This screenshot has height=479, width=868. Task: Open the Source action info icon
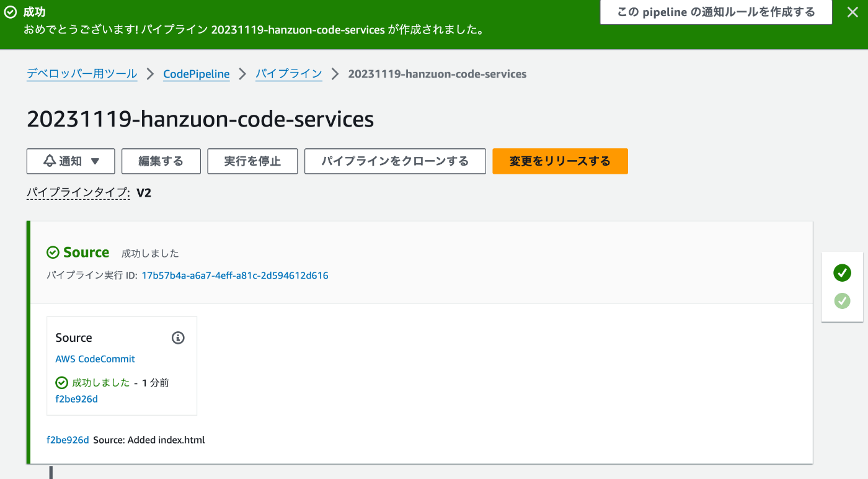[178, 338]
